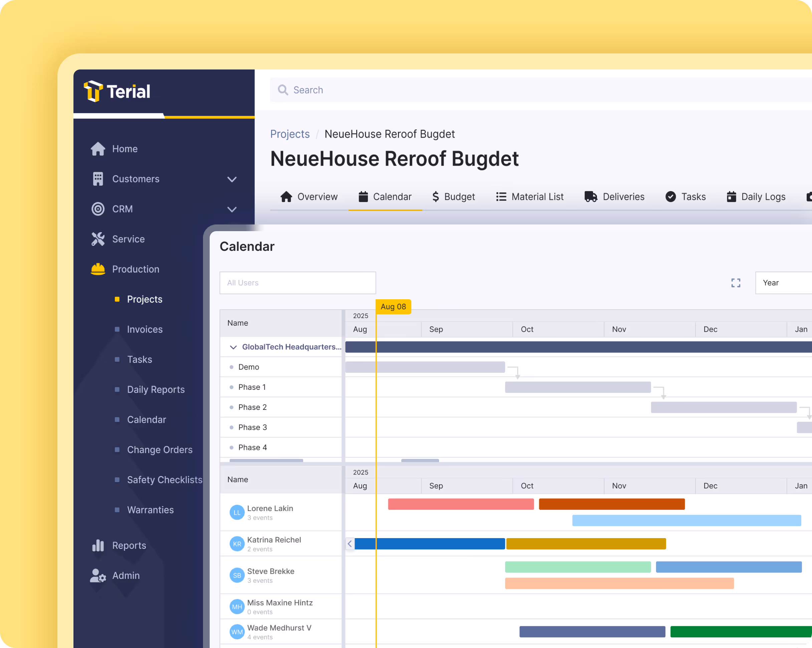
Task: Expand the Customers dropdown chevron
Action: point(232,179)
